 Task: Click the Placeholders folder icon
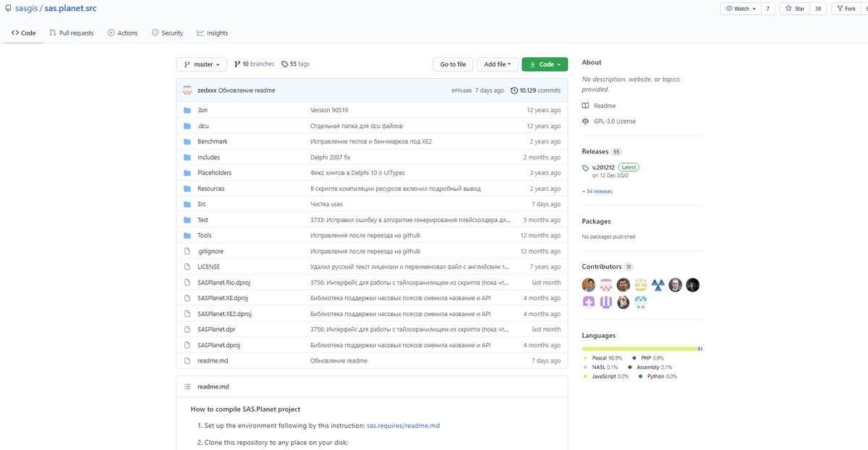(x=187, y=173)
